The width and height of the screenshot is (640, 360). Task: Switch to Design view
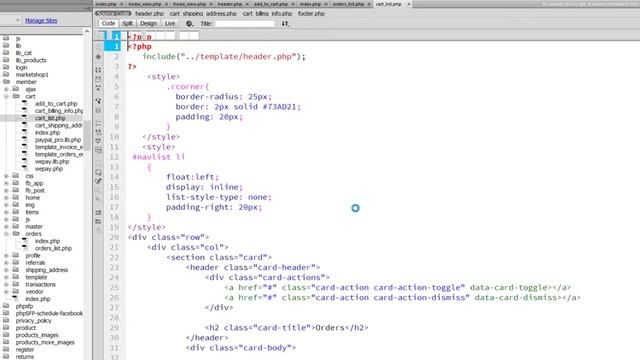click(x=148, y=24)
